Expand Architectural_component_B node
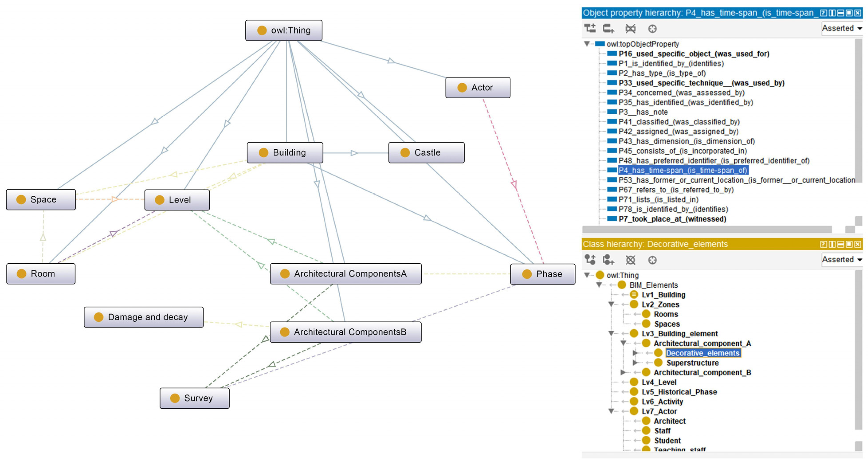868x466 pixels. coord(623,372)
